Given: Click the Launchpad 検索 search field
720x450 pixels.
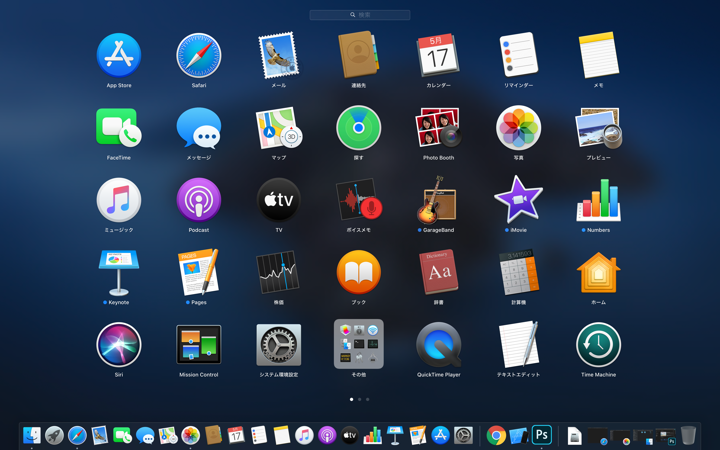Looking at the screenshot, I should 360,15.
